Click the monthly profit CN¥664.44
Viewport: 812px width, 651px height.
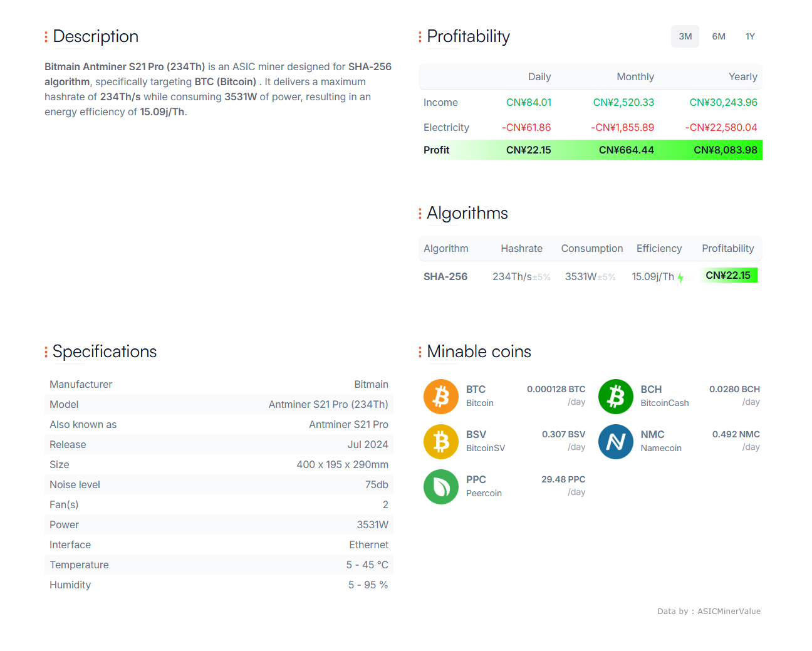626,150
